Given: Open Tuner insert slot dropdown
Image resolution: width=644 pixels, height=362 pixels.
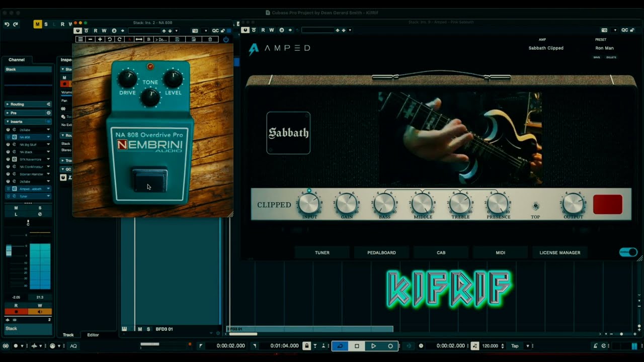Looking at the screenshot, I should [x=48, y=196].
